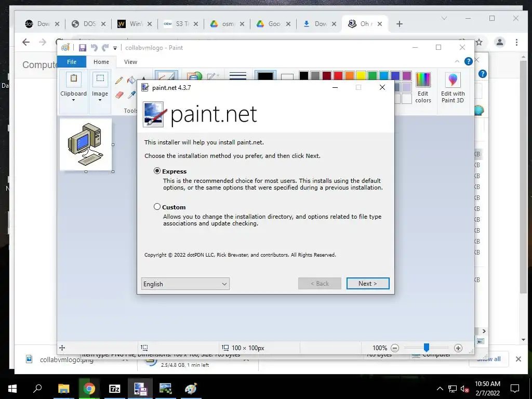Click the muted volume tray icon
532x399 pixels.
pyautogui.click(x=464, y=389)
